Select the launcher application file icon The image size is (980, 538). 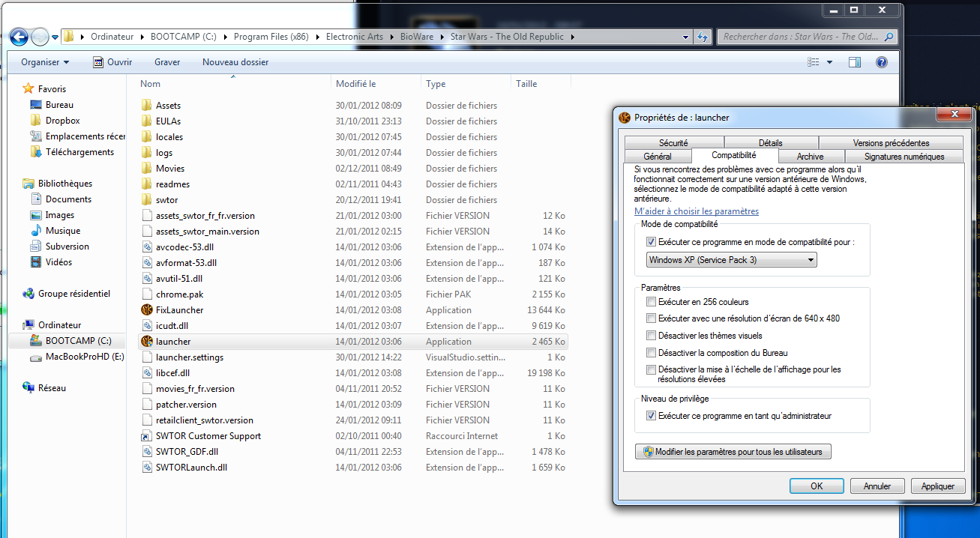pos(146,342)
